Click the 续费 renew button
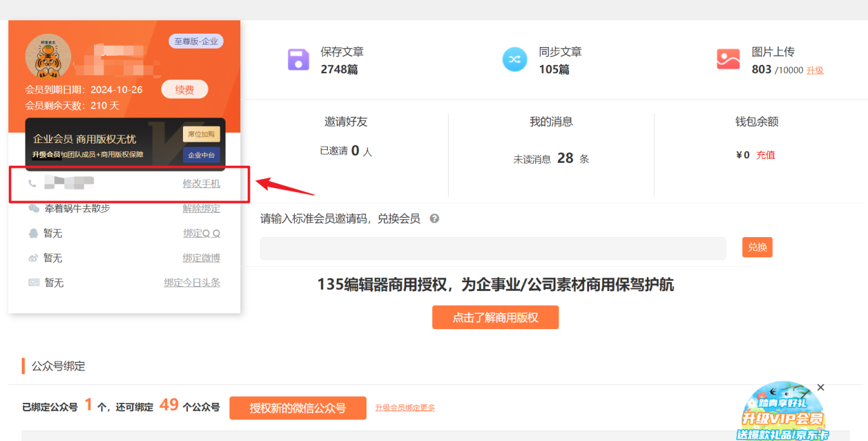868x441 pixels. point(184,90)
